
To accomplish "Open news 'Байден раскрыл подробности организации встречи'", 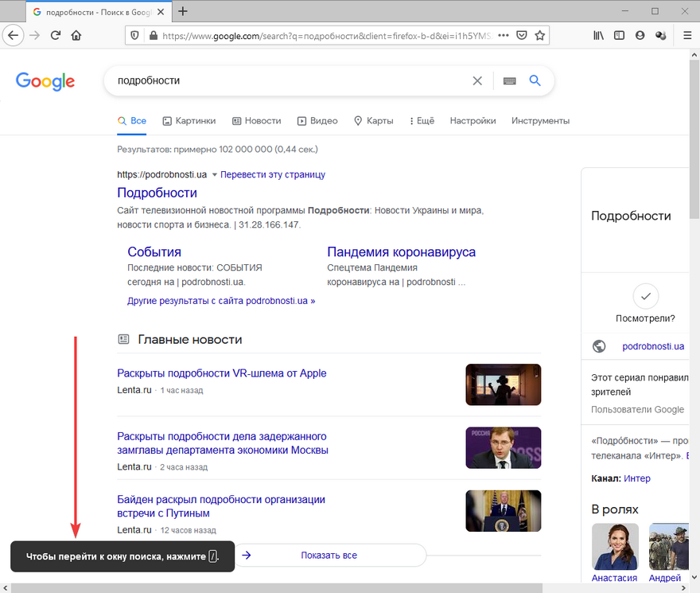I will (221, 506).
